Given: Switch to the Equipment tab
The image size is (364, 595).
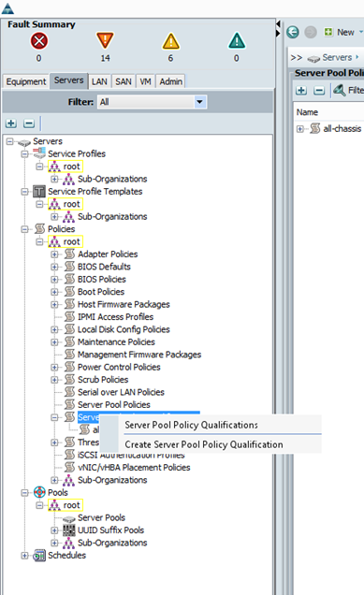Looking at the screenshot, I should [x=26, y=81].
